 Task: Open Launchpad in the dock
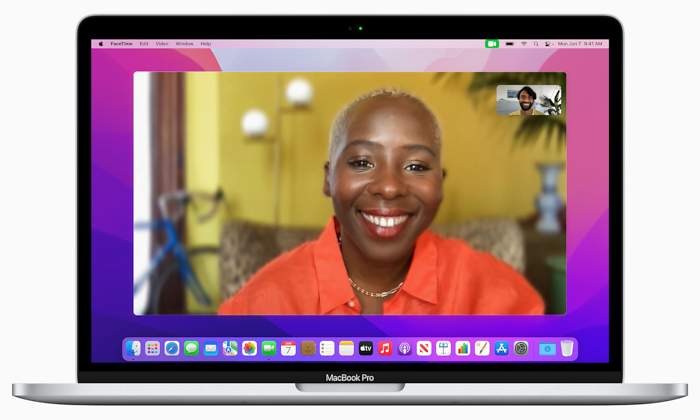[x=153, y=348]
